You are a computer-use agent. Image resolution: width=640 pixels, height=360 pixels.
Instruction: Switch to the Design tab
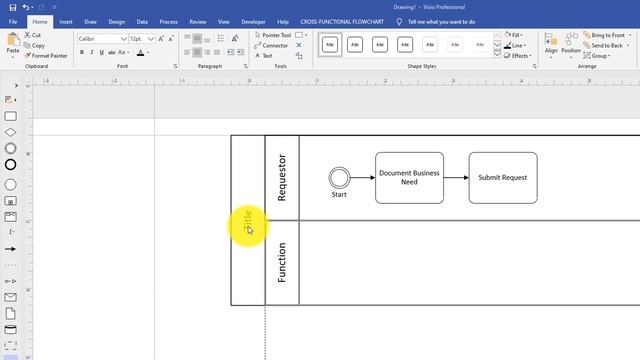117,22
